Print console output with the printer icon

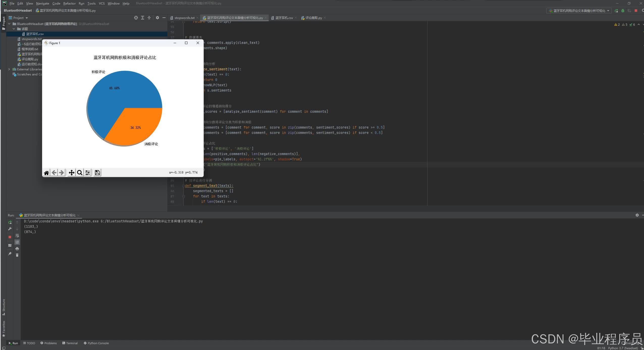pyautogui.click(x=17, y=249)
